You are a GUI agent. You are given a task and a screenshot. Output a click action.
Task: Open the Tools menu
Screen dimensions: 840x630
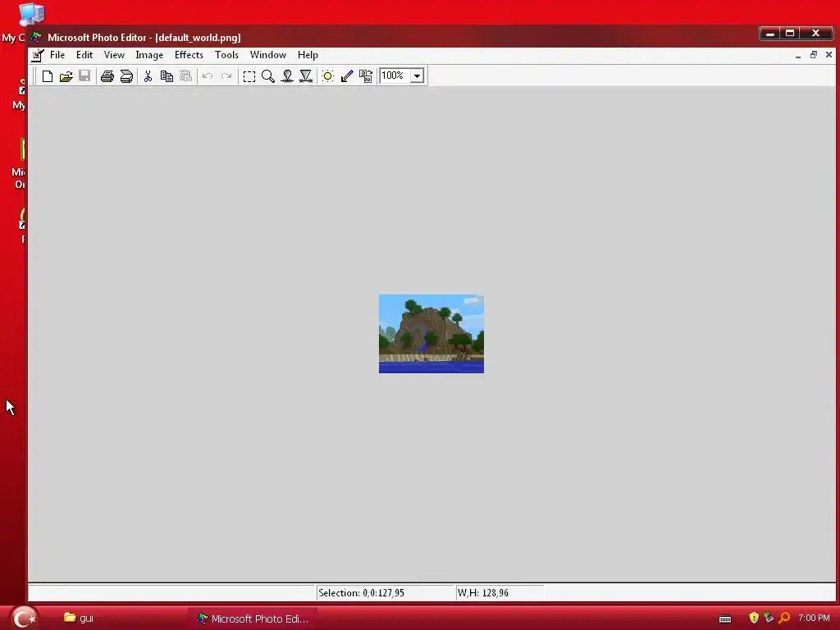[226, 55]
